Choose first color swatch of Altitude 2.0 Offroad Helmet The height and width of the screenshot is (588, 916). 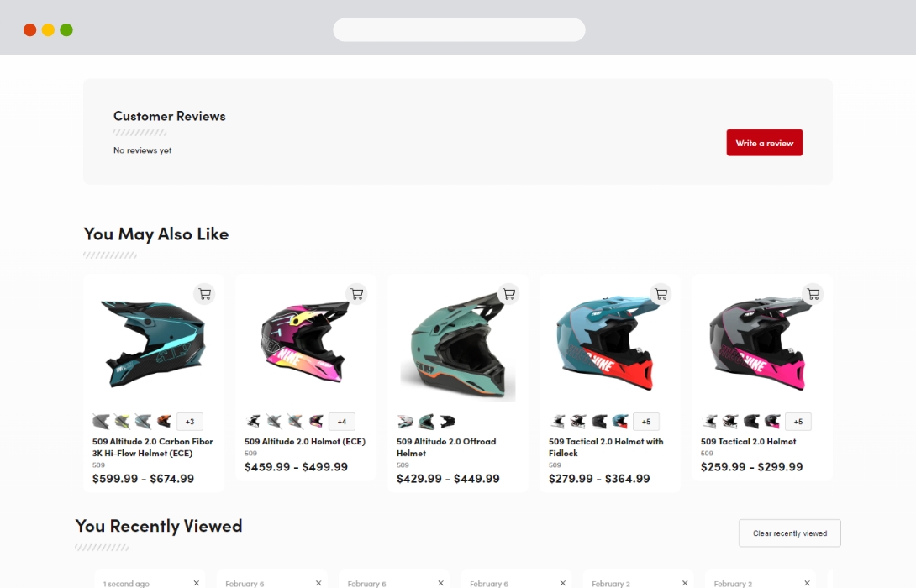click(x=405, y=421)
